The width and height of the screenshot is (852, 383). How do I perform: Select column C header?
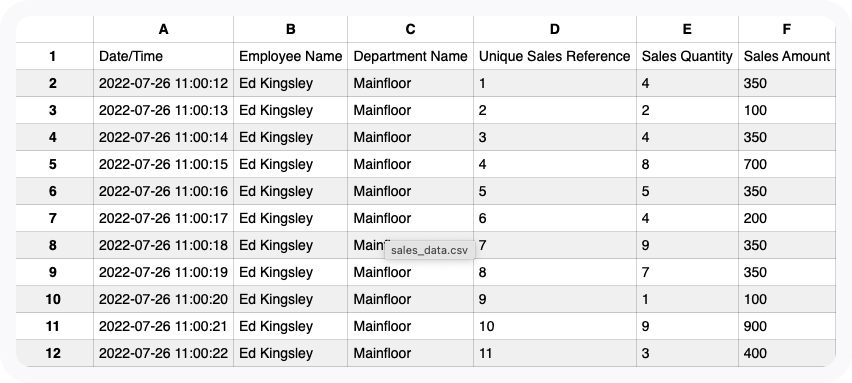click(410, 29)
